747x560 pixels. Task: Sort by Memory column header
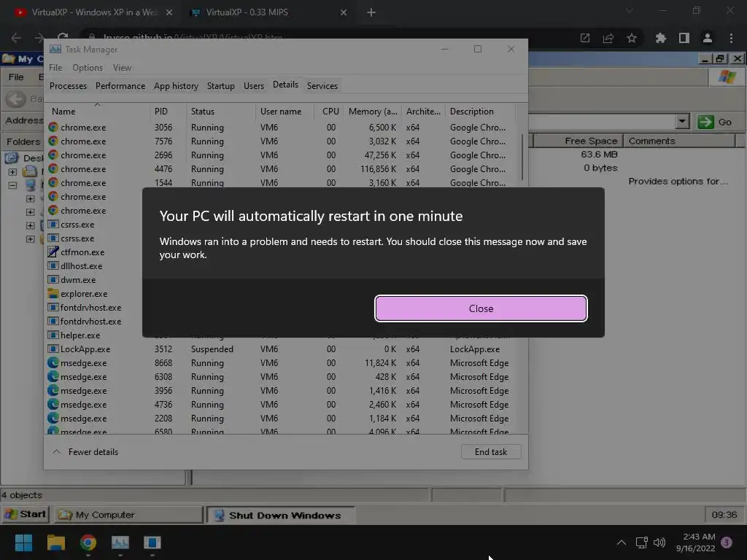[x=373, y=112]
